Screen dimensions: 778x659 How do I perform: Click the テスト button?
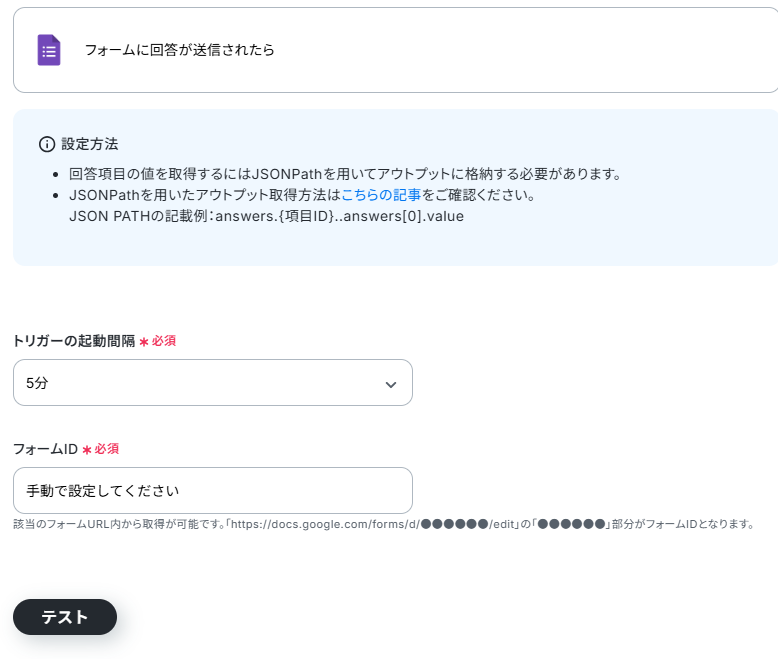point(65,617)
